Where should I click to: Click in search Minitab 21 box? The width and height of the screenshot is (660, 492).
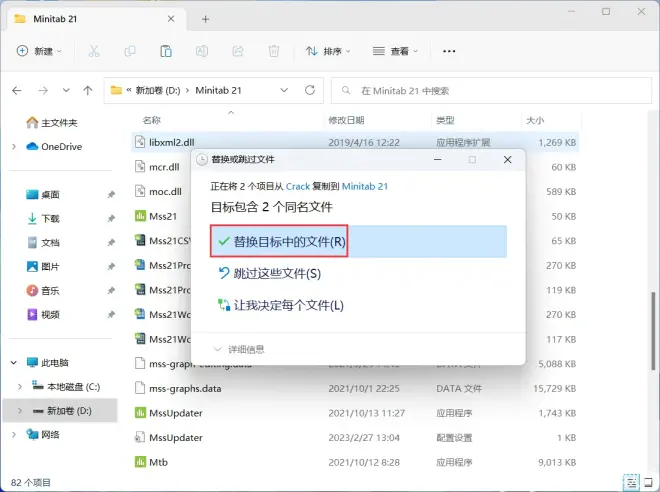491,90
